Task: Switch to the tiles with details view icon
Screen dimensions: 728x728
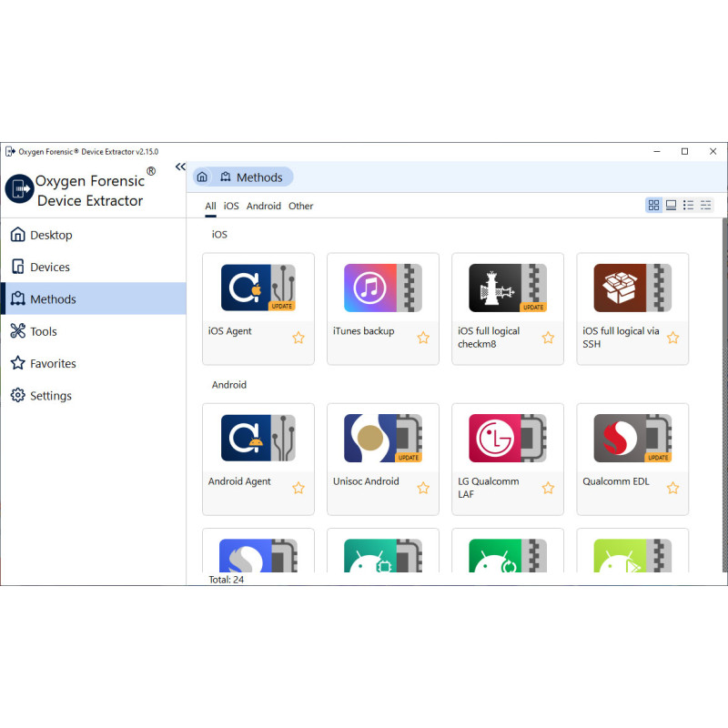Action: (x=671, y=205)
